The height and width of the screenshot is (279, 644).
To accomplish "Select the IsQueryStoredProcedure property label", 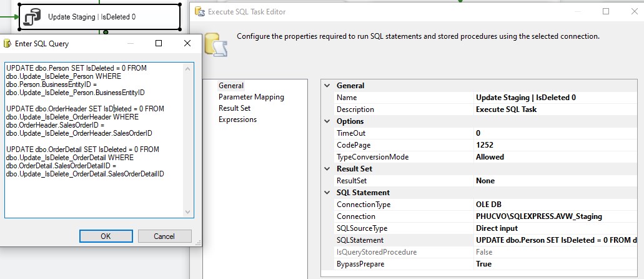I will point(377,252).
